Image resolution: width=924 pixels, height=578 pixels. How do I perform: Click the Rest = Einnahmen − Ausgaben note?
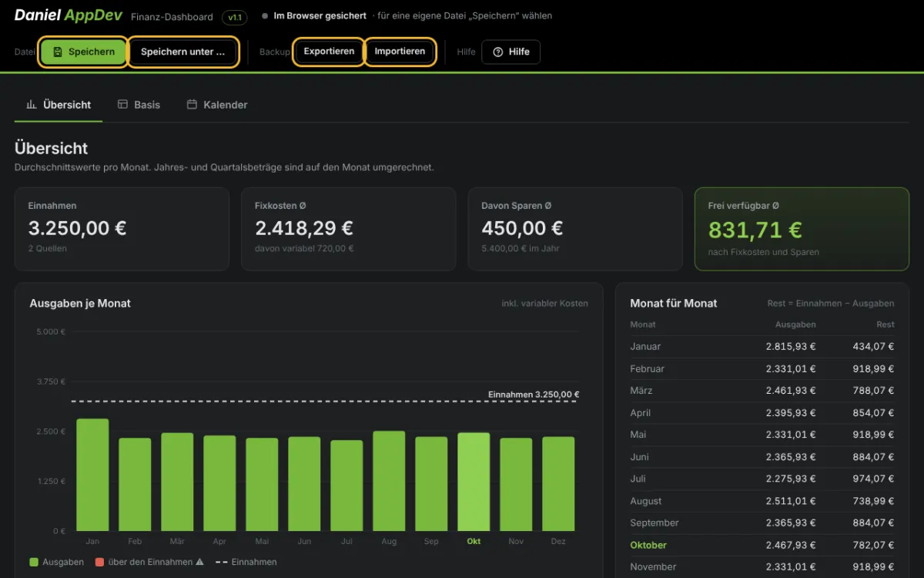pyautogui.click(x=831, y=304)
